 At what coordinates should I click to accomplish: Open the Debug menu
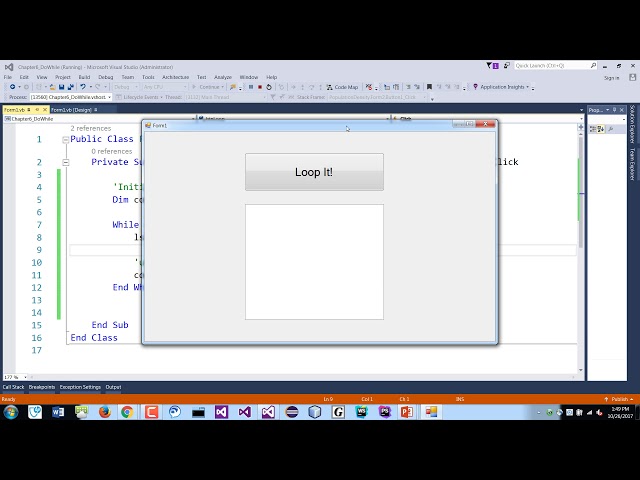pos(105,77)
